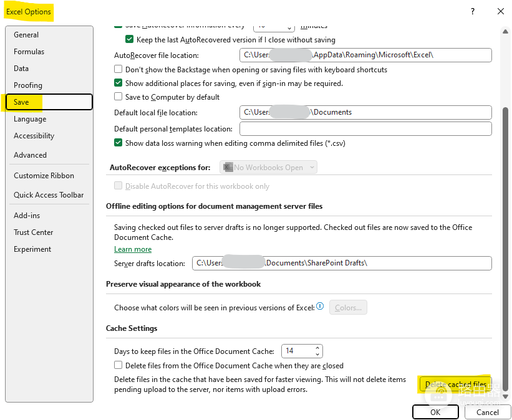Open the AutoSave minutes spinner box

[x=274, y=27]
